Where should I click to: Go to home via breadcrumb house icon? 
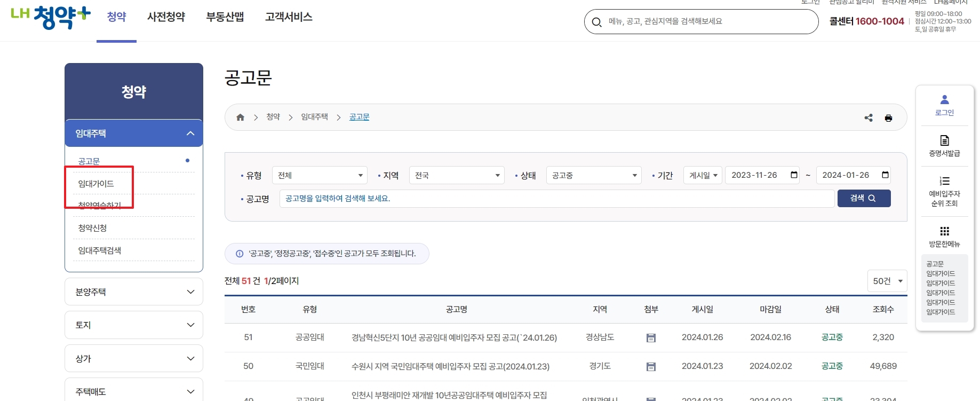coord(240,117)
